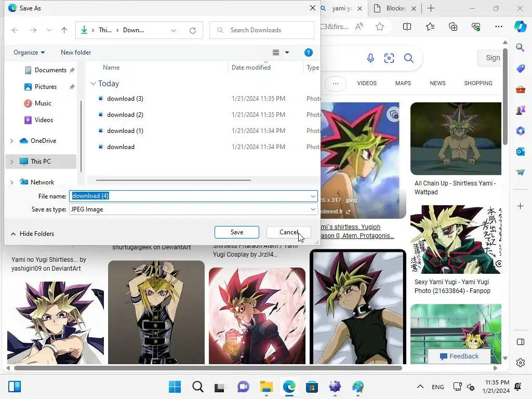532x399 pixels.
Task: Click the Back navigation arrow in dialog
Action: (15, 30)
